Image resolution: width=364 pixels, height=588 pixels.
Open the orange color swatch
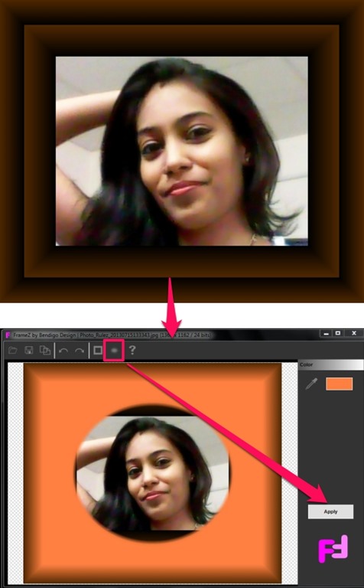pyautogui.click(x=340, y=384)
